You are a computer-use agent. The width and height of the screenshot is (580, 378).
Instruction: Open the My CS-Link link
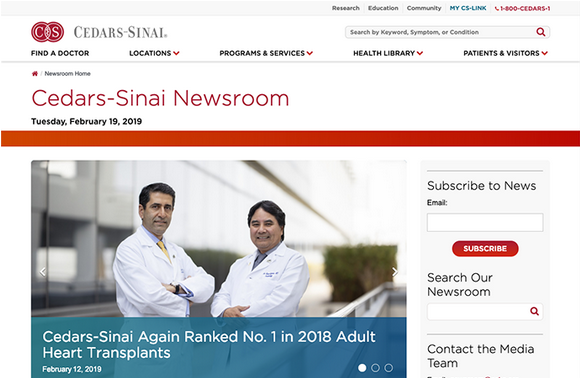468,8
